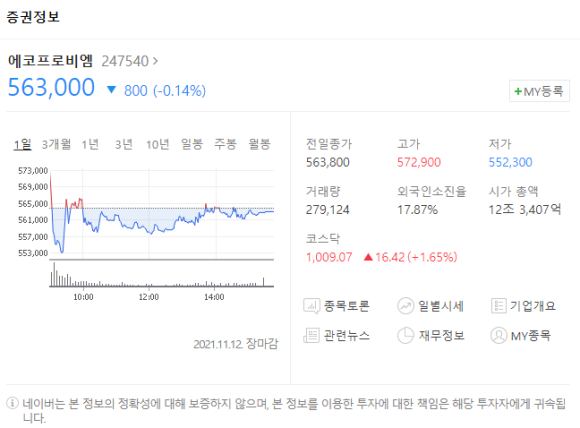Image resolution: width=580 pixels, height=428 pixels.
Task: Click the info icon beside the Naver disclaimer
Action: coord(12,403)
